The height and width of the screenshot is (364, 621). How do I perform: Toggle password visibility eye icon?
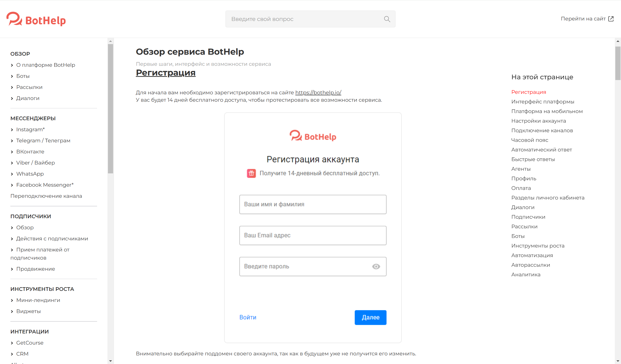pyautogui.click(x=376, y=266)
